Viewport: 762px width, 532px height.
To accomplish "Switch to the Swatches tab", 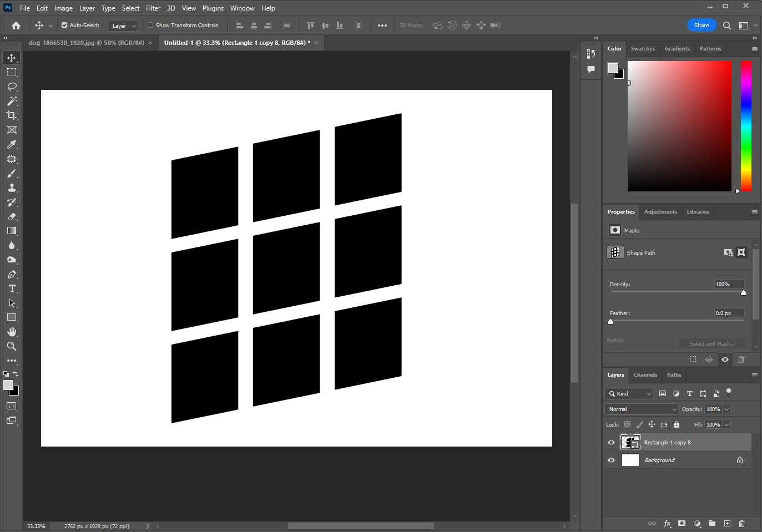I will point(643,49).
